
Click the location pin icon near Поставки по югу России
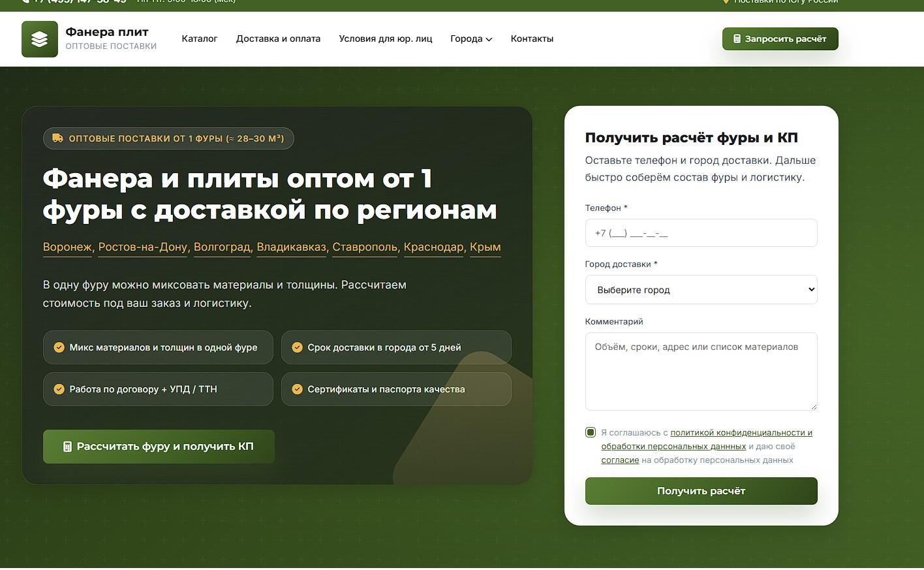[726, 1]
